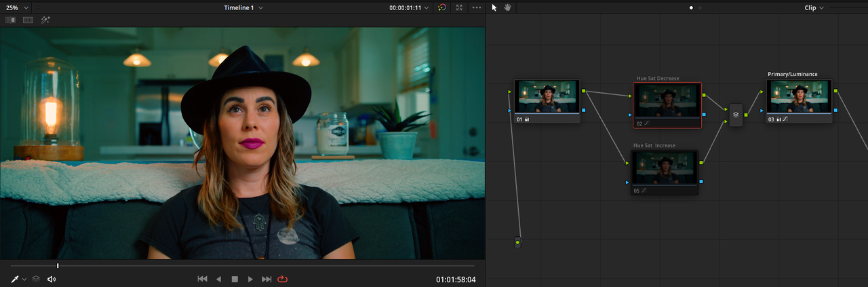868x287 pixels.
Task: Jump to the last frame
Action: point(267,279)
